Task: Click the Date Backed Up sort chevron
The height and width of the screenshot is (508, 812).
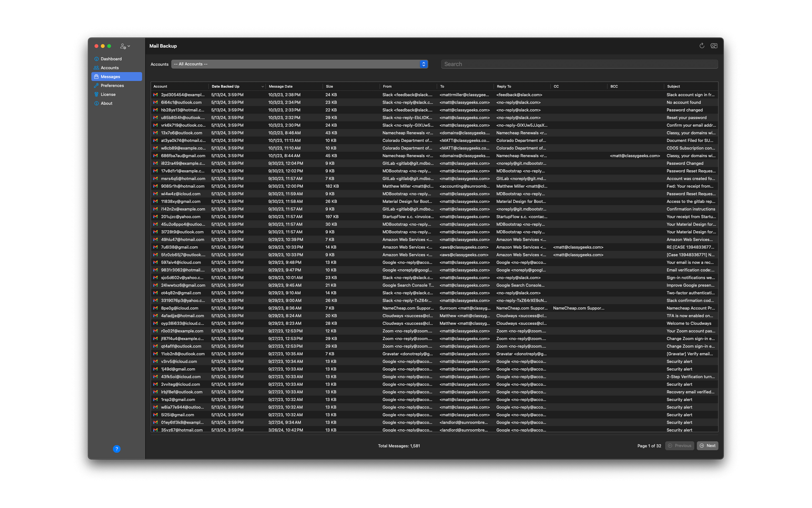Action: point(262,86)
